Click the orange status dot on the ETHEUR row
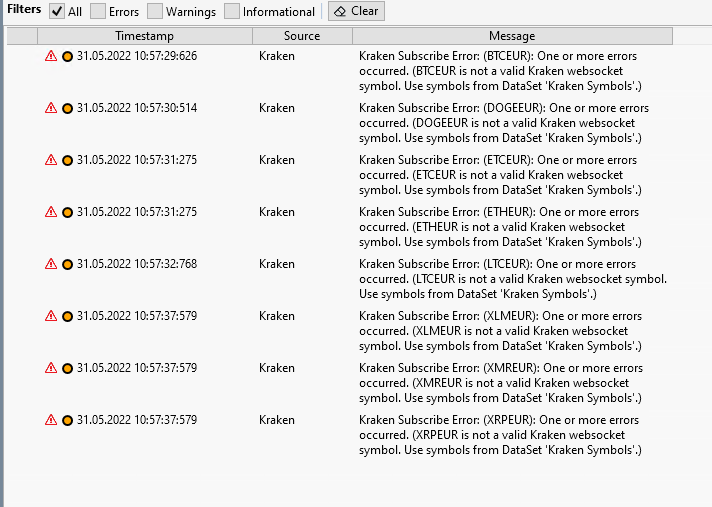 coord(67,212)
